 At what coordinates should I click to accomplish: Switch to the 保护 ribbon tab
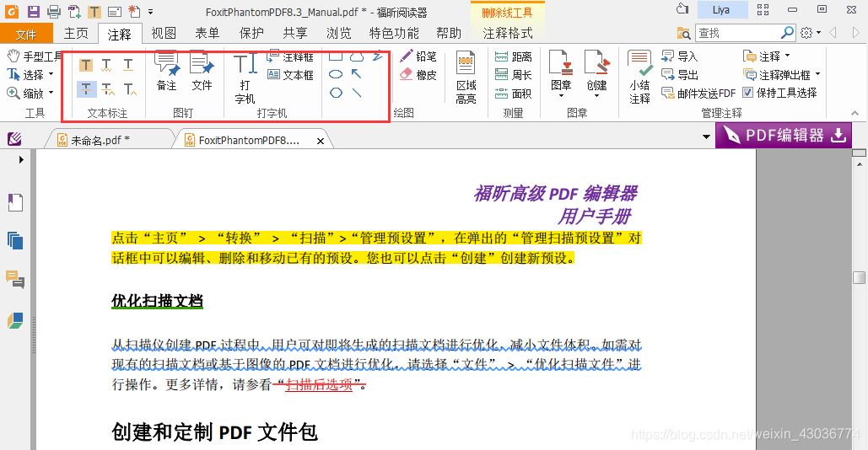point(251,33)
